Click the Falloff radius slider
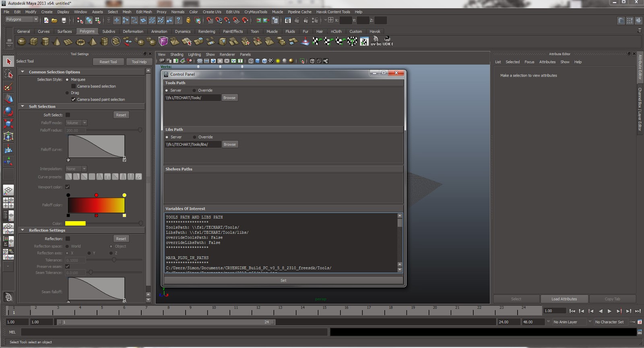 [114, 130]
